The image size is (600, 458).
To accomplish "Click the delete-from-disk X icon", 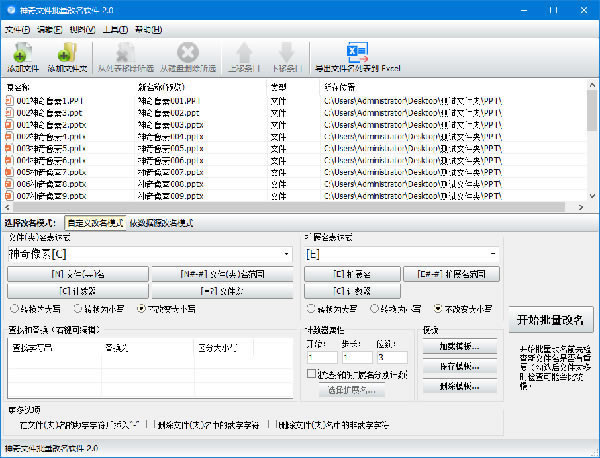I will coord(188,52).
